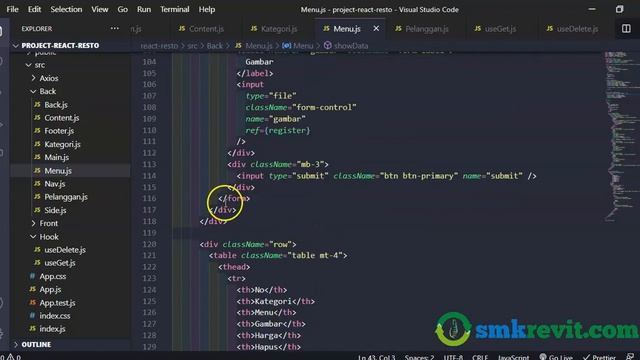Open useGet.js in the Hook folder

pos(60,263)
